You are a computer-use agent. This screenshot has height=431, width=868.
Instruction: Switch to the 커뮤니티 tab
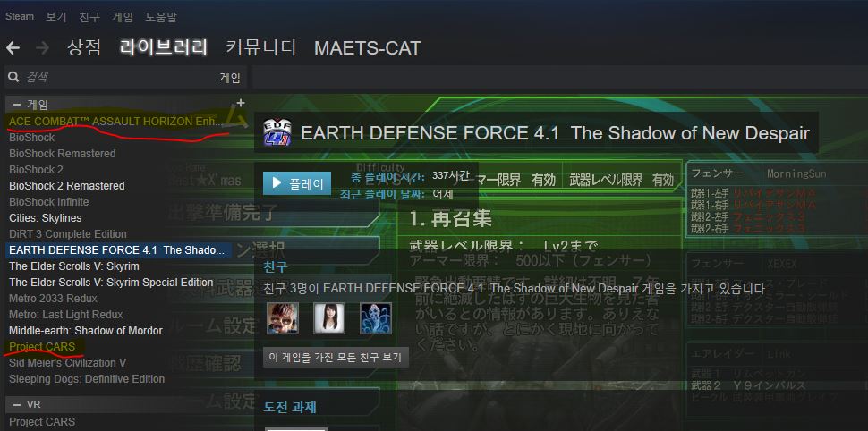pos(261,47)
